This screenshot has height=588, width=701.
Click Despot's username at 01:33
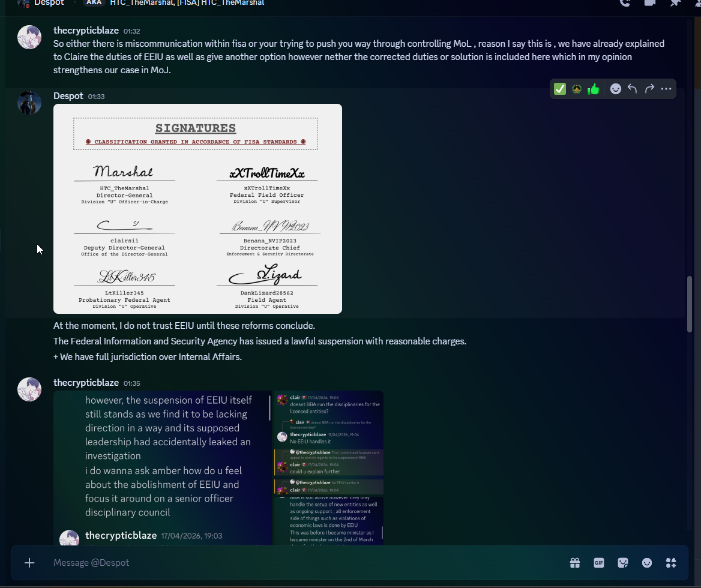pyautogui.click(x=68, y=96)
